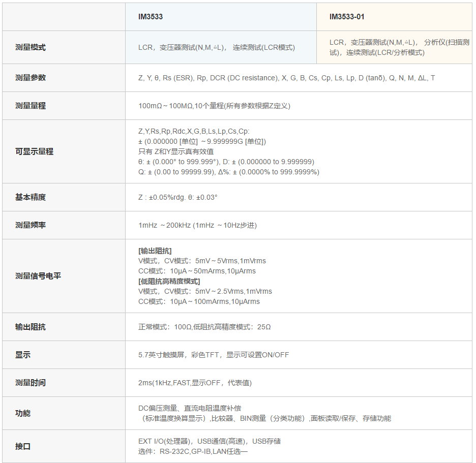Click the line V模式，CV模式：5mV～5Vrms,1mVrms
Screen dimensions: 476x463
202,261
